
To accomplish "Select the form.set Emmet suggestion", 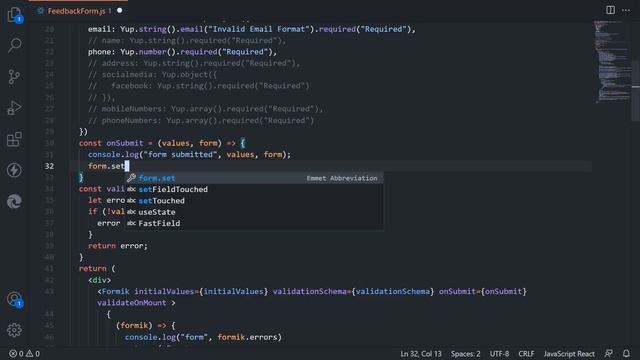I will (254, 178).
